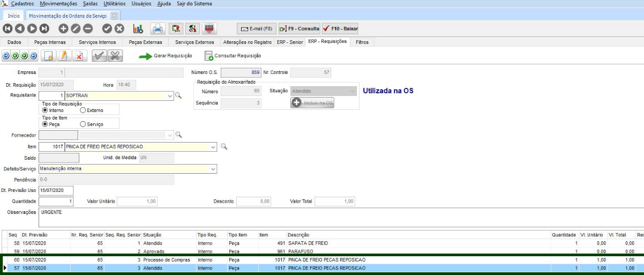Click Gerar Requisição button
The width and height of the screenshot is (644, 275).
(166, 56)
